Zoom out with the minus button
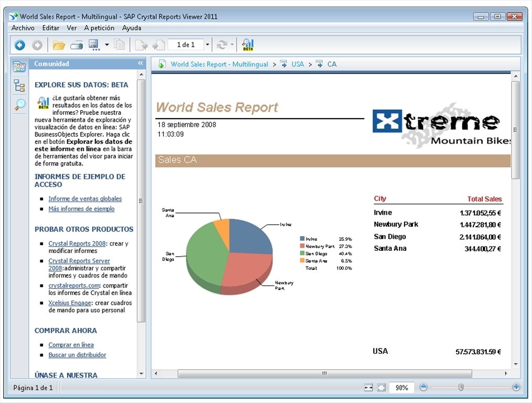This screenshot has height=403, width=532. coord(423,387)
